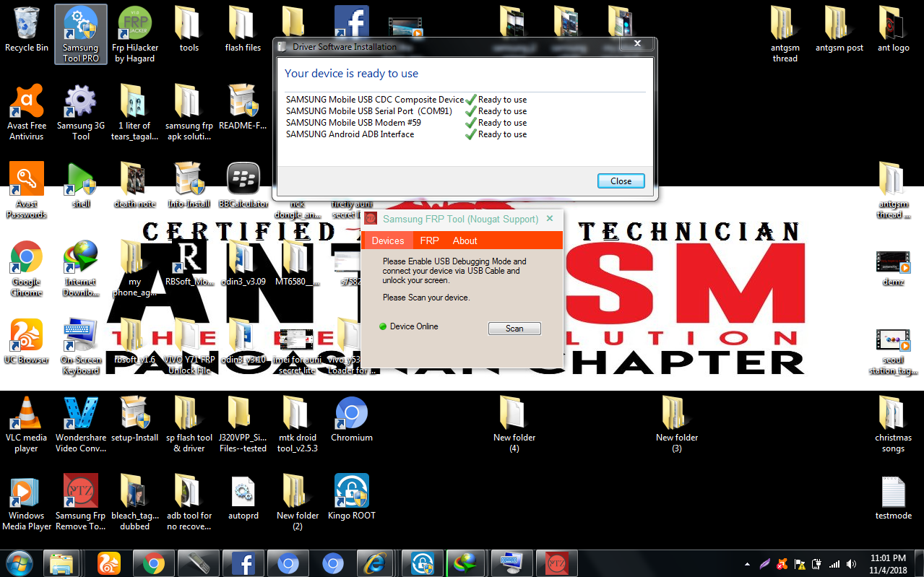The height and width of the screenshot is (577, 924).
Task: Click the volume icon in system tray
Action: (x=851, y=564)
